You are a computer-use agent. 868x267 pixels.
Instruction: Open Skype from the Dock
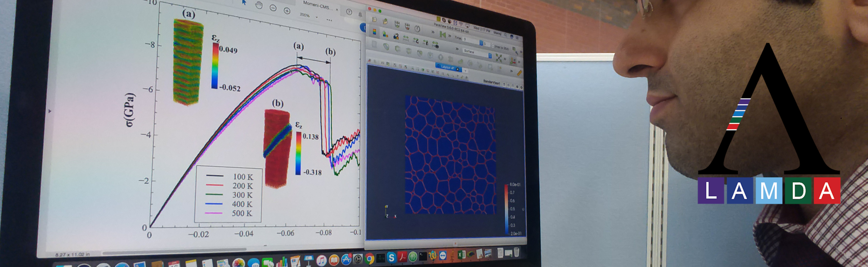(391, 258)
